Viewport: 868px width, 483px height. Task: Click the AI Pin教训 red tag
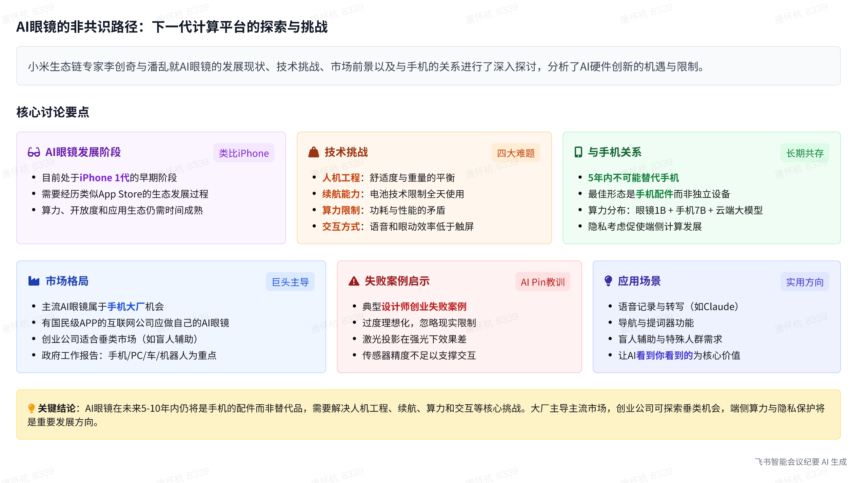[x=542, y=282]
